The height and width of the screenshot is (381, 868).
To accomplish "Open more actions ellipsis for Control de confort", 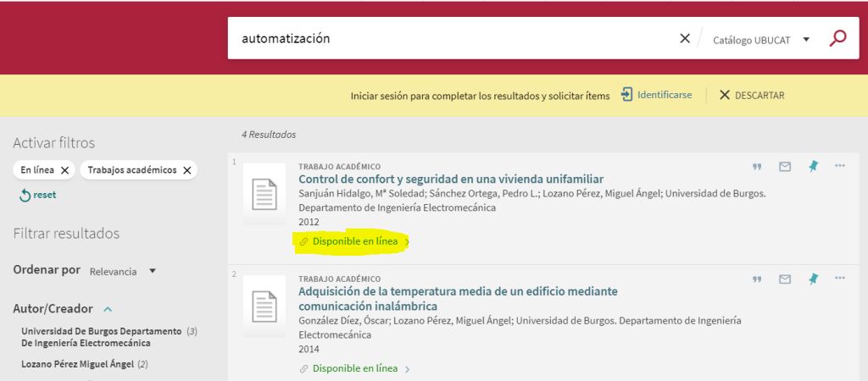I will (840, 165).
